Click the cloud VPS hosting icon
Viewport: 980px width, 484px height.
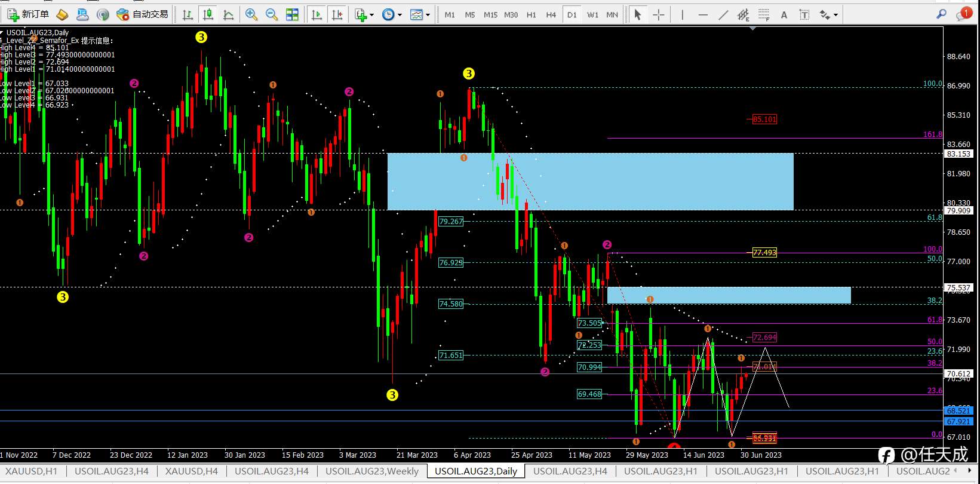[82, 14]
